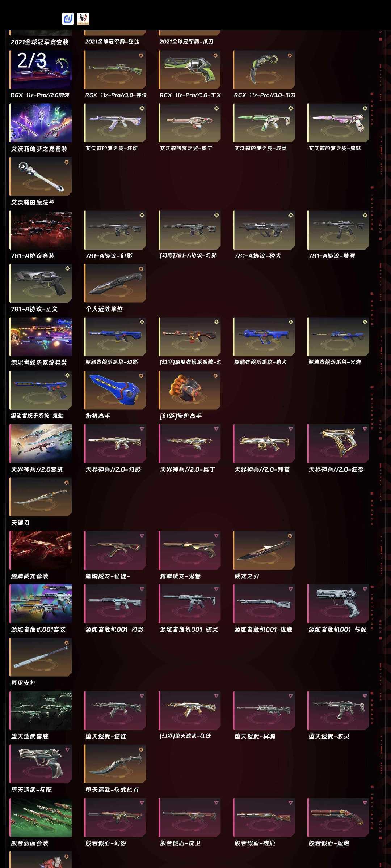Open 般若假面套装 bundle thumbnail

pos(41,817)
